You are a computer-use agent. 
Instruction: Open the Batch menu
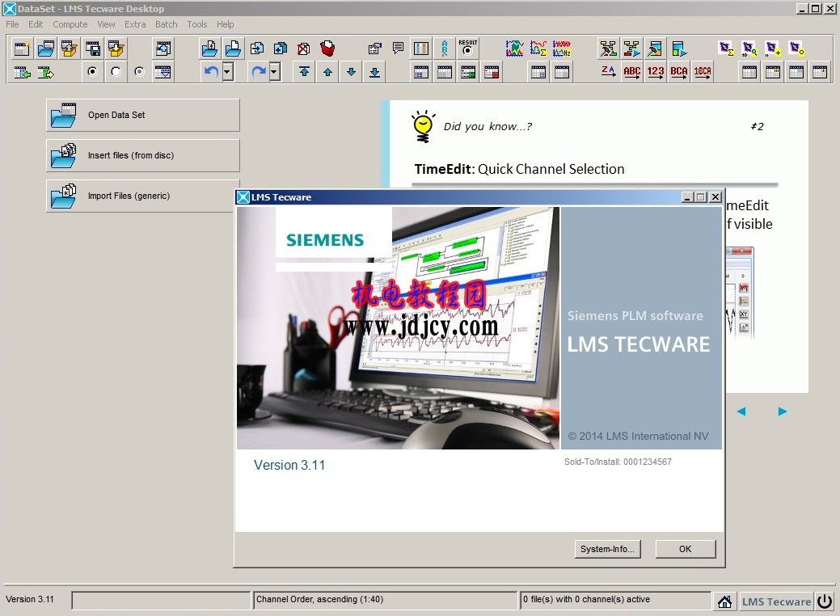166,24
